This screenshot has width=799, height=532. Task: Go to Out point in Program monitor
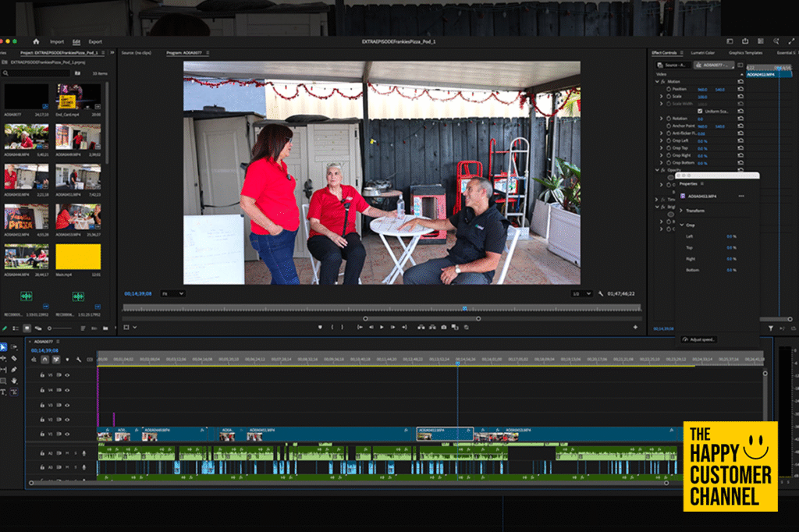[404, 327]
